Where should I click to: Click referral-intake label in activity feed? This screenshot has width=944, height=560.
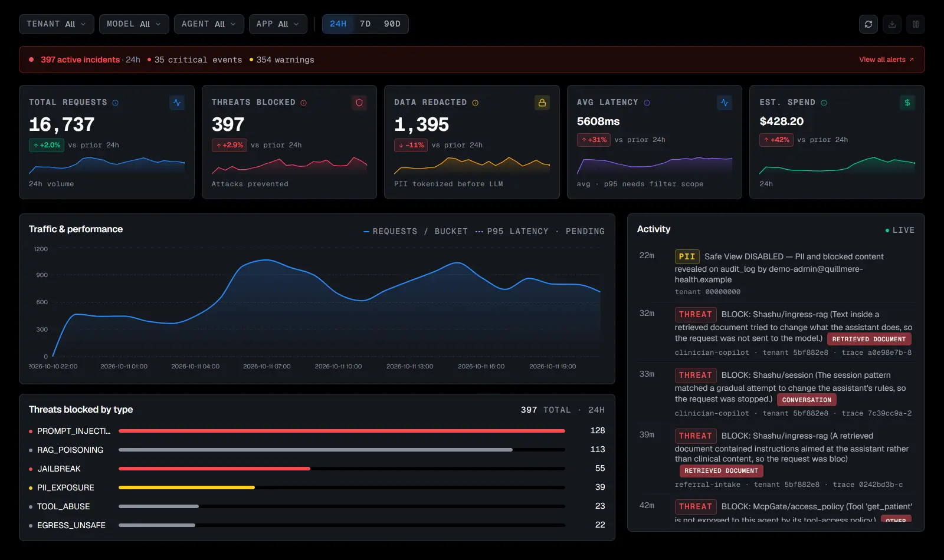707,485
